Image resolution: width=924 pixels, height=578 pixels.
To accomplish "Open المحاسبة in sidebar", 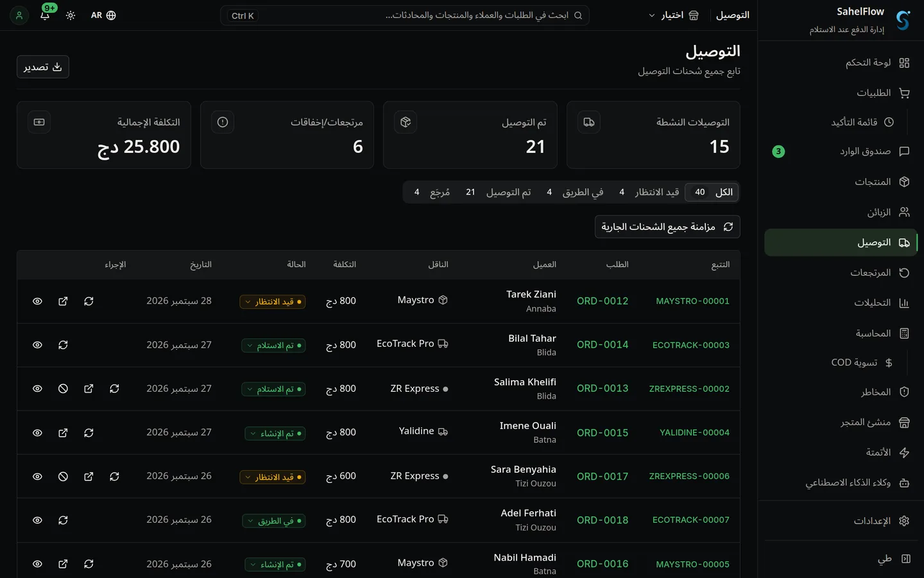I will click(841, 333).
